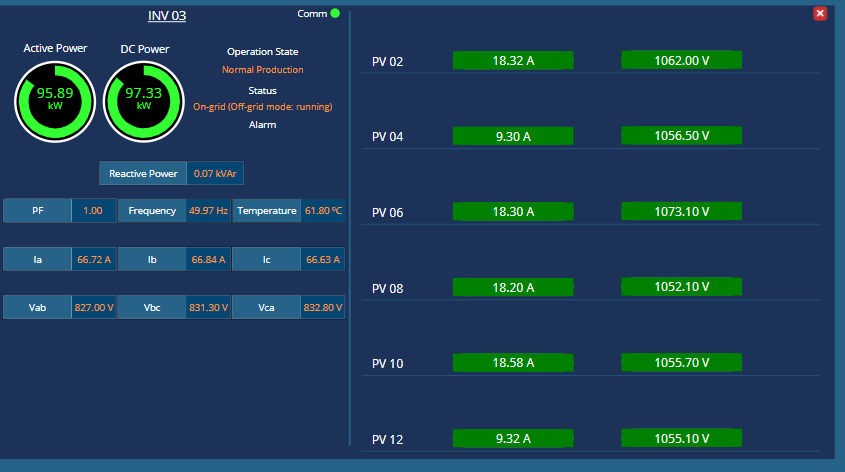Click the Temperature label box
Screen dimensions: 845x472
tap(267, 211)
